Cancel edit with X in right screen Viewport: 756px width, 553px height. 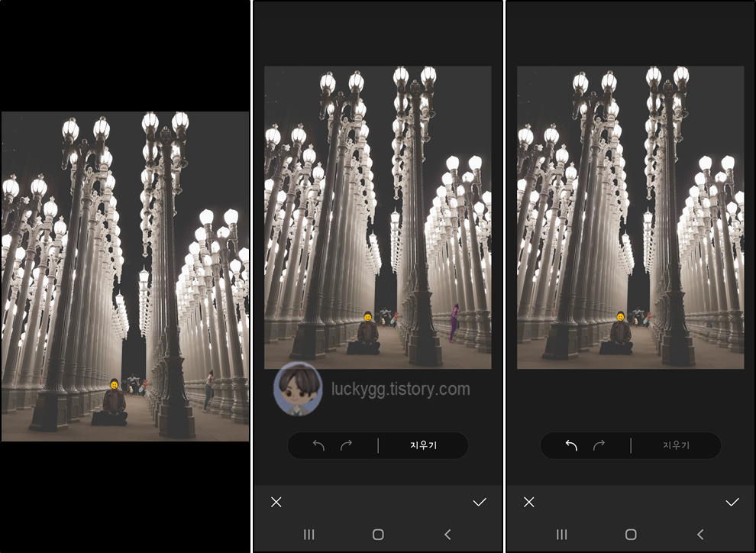point(529,503)
